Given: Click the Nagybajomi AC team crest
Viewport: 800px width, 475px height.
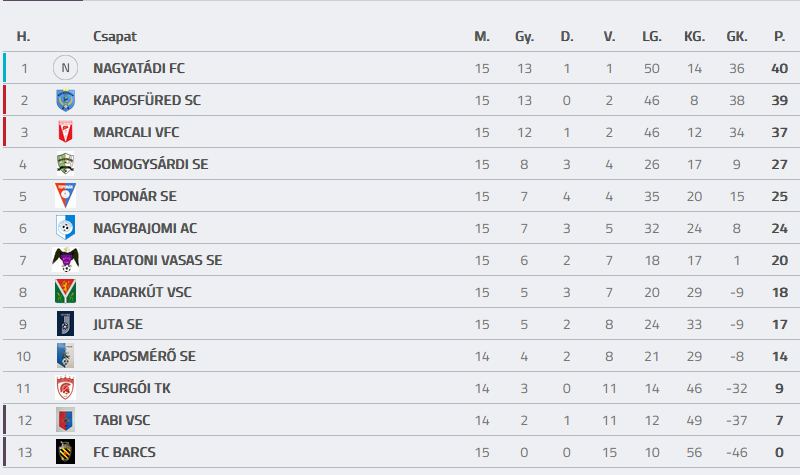Looking at the screenshot, I should pos(65,228).
